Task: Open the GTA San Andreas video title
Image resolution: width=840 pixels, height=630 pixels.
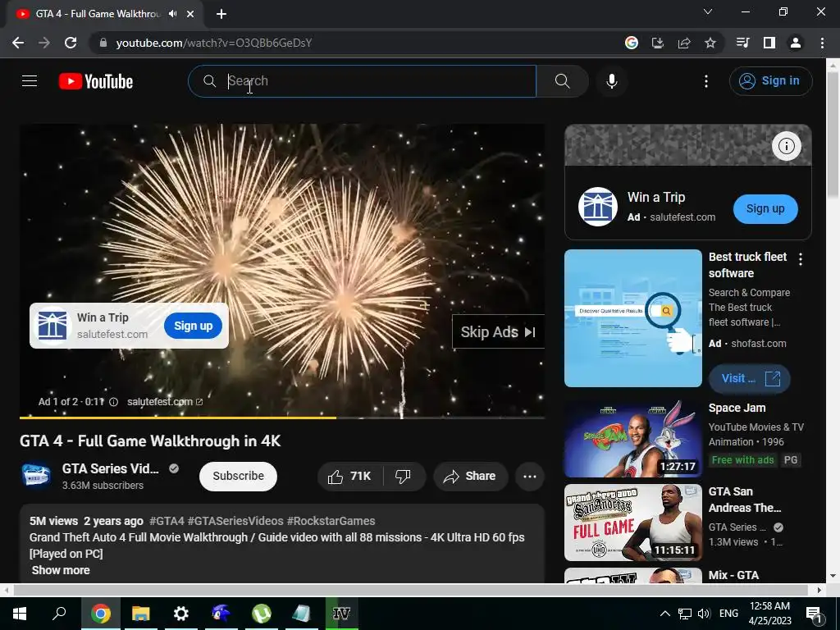Action: tap(745, 500)
